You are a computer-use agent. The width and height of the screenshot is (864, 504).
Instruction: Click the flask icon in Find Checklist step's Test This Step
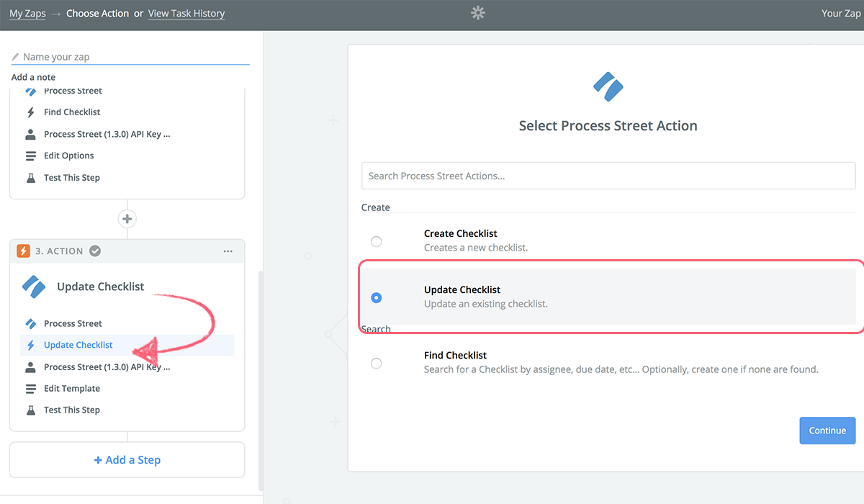30,178
